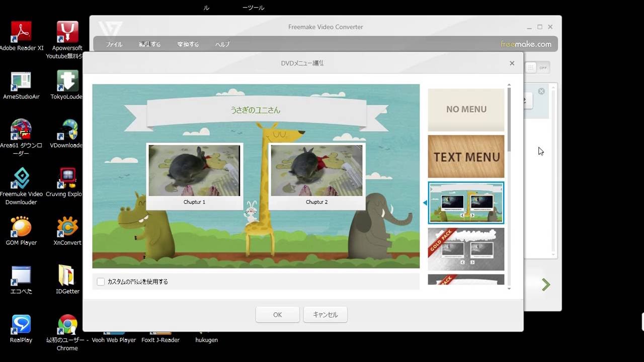Click the green next arrow
Image resolution: width=644 pixels, height=362 pixels.
pyautogui.click(x=546, y=285)
